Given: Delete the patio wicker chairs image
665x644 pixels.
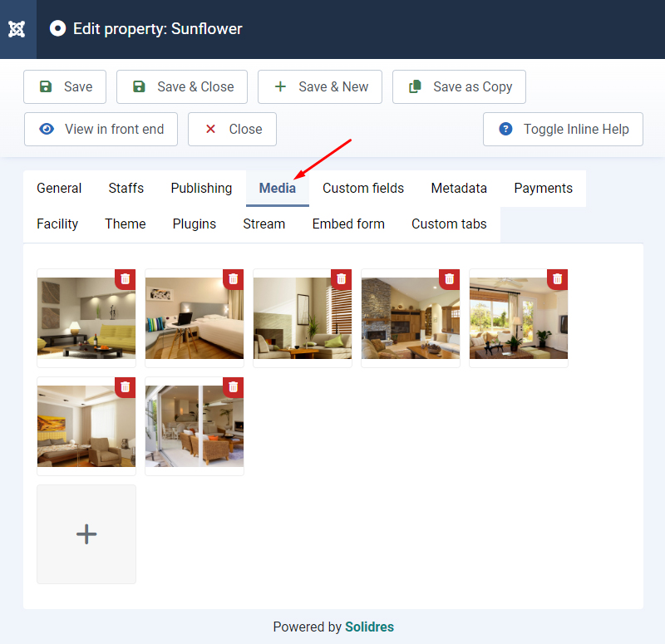Looking at the screenshot, I should (234, 387).
